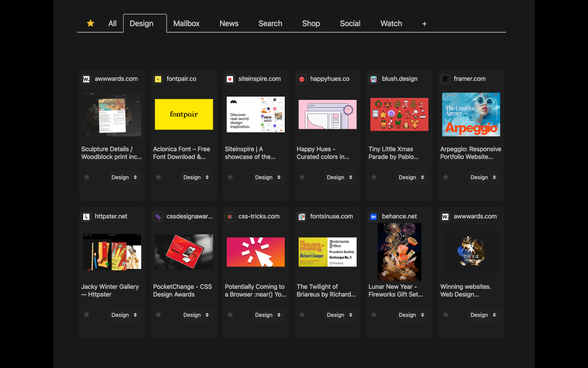Screen dimensions: 588x368
Task: Click the css-tricks.com favicon icon
Action: [230, 217]
